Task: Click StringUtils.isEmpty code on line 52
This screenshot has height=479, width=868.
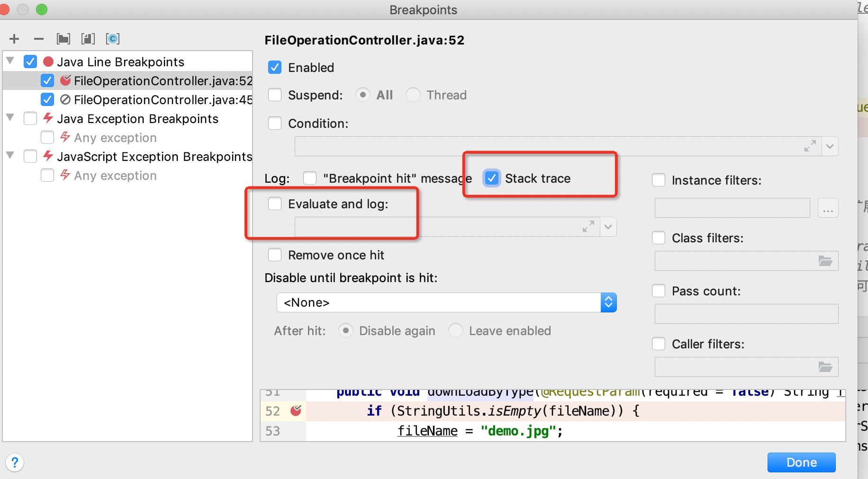Action: coord(468,411)
